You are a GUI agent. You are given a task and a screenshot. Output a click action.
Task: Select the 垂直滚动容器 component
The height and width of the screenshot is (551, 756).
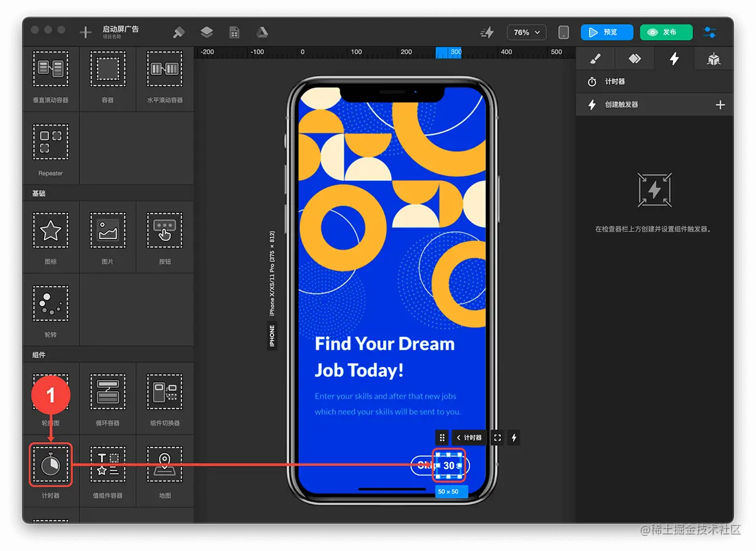pos(51,76)
